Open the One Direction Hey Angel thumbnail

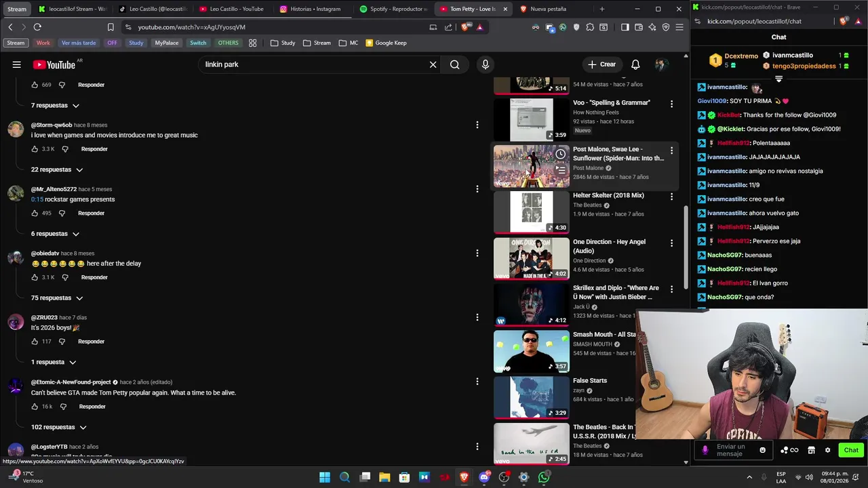[531, 258]
